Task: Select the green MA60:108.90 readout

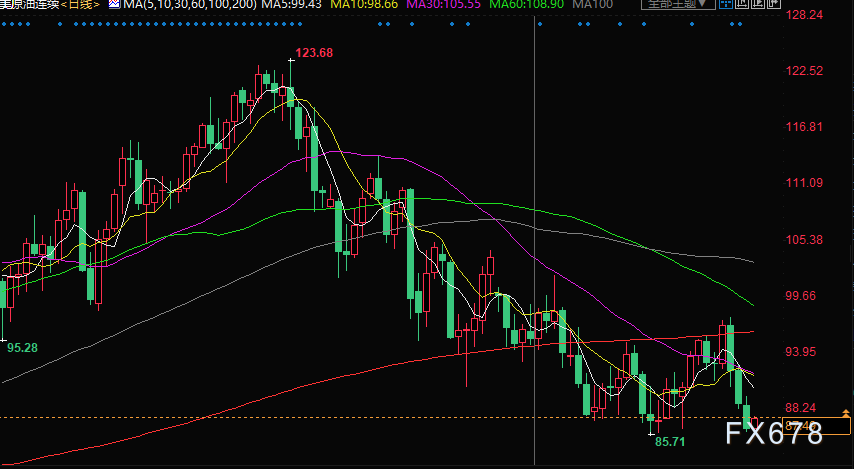Action: pyautogui.click(x=526, y=4)
